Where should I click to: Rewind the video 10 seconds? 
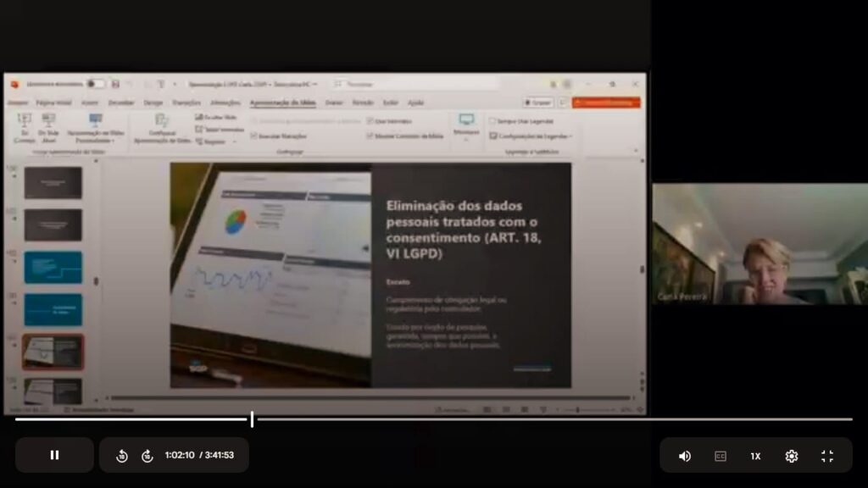[122, 455]
